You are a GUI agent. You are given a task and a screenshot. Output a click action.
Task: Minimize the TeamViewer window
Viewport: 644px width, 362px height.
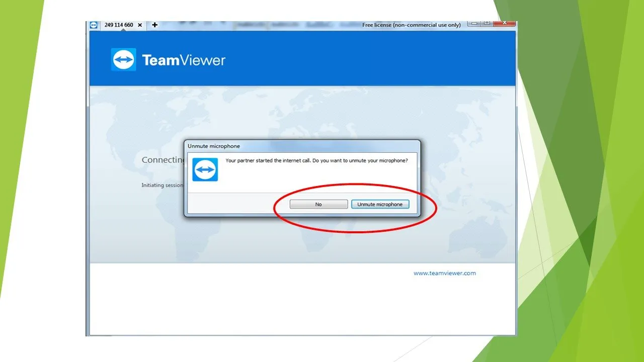(x=474, y=23)
